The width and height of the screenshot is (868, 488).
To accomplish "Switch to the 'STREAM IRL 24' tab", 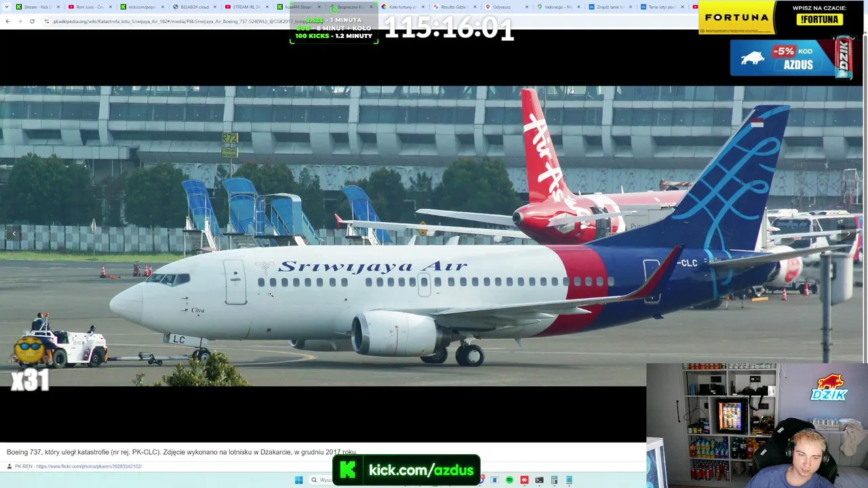I will [x=247, y=7].
